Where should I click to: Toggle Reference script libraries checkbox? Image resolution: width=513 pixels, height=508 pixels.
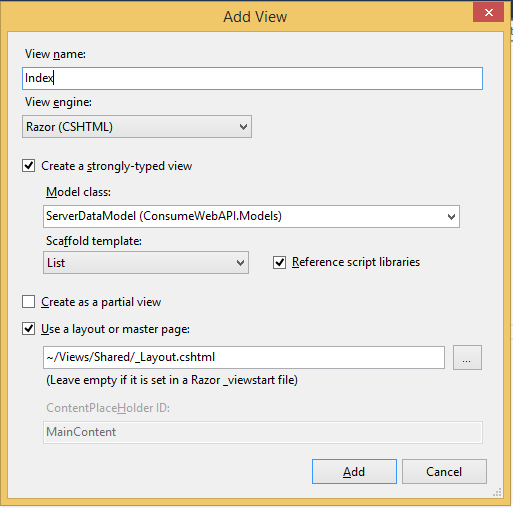(279, 262)
